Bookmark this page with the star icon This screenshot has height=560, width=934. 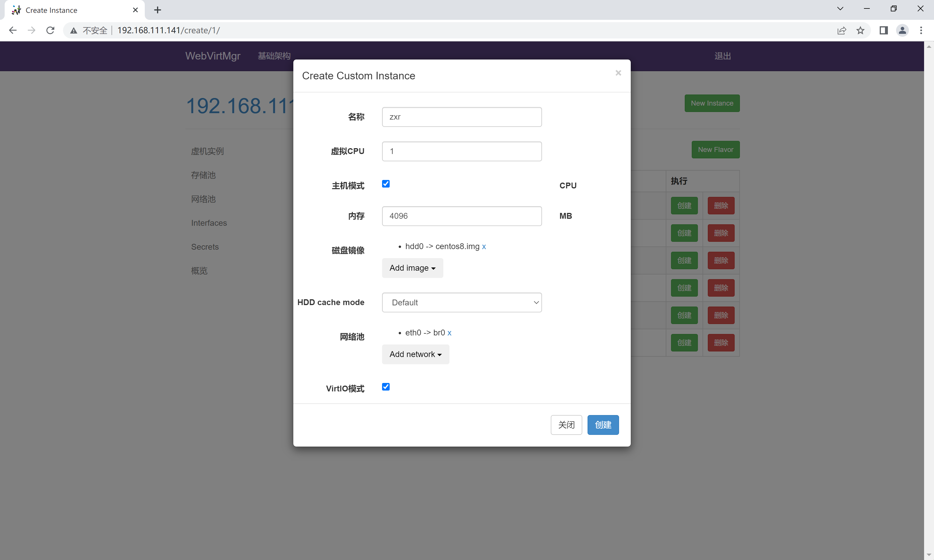(860, 30)
